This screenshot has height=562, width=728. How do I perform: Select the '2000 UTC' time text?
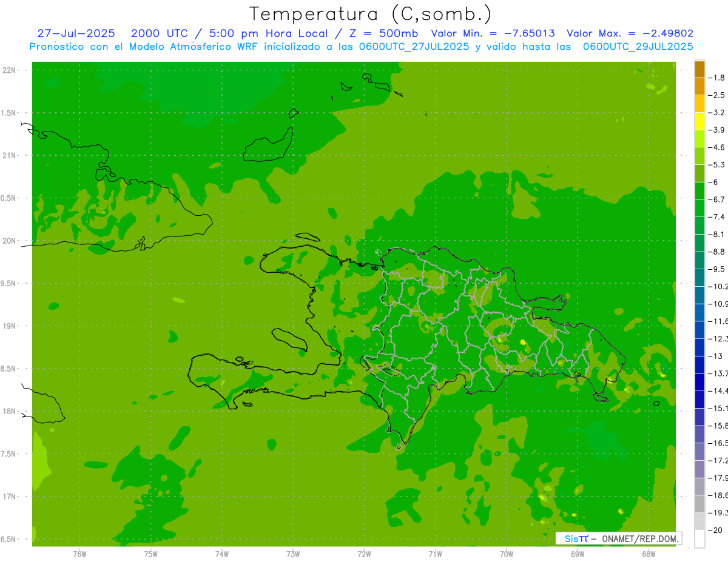160,33
